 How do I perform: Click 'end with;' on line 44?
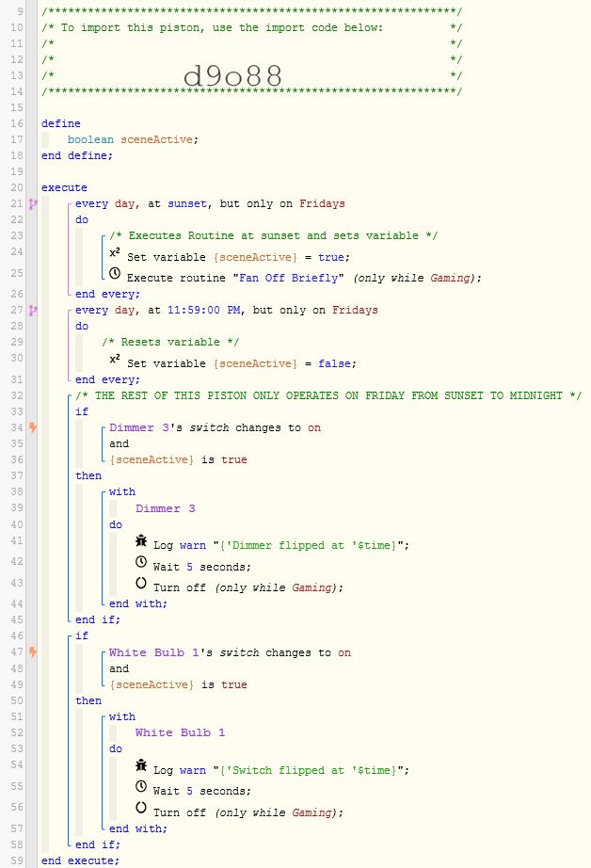[x=138, y=604]
